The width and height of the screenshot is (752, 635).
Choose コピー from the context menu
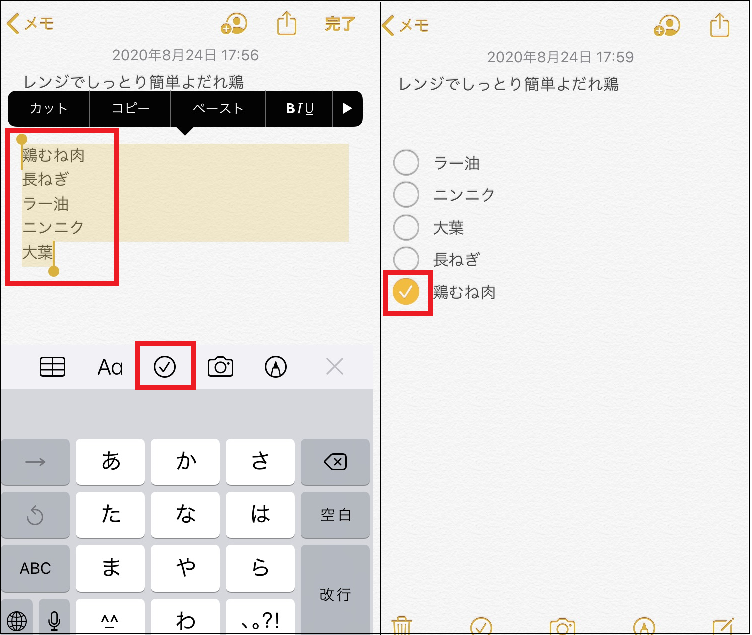coord(130,109)
